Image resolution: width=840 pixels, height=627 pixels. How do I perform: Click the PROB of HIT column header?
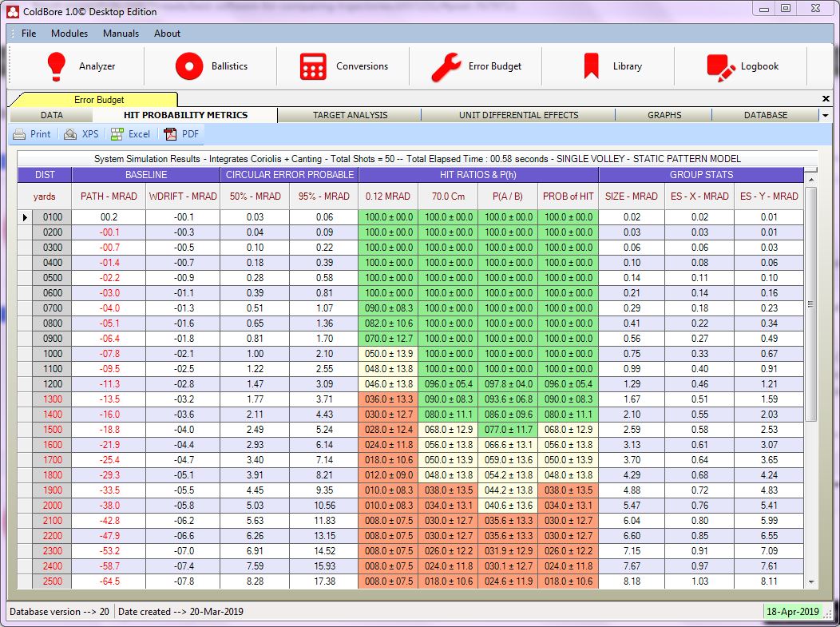(x=569, y=196)
